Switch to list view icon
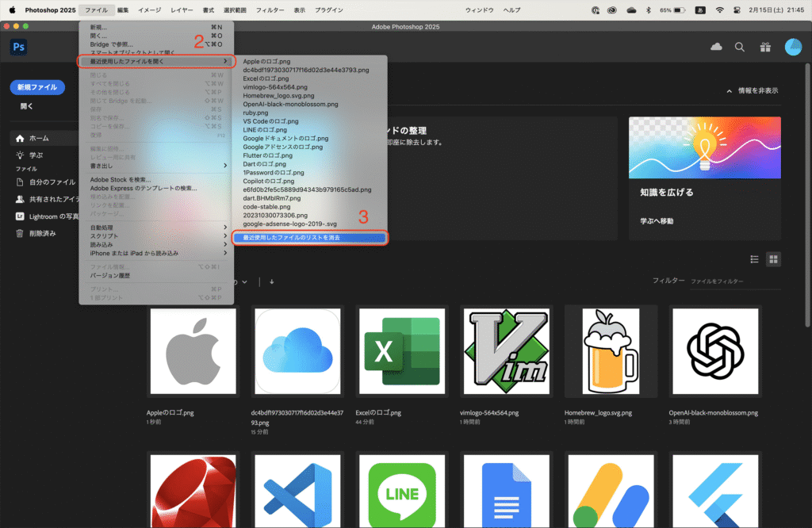The image size is (812, 528). (x=755, y=259)
